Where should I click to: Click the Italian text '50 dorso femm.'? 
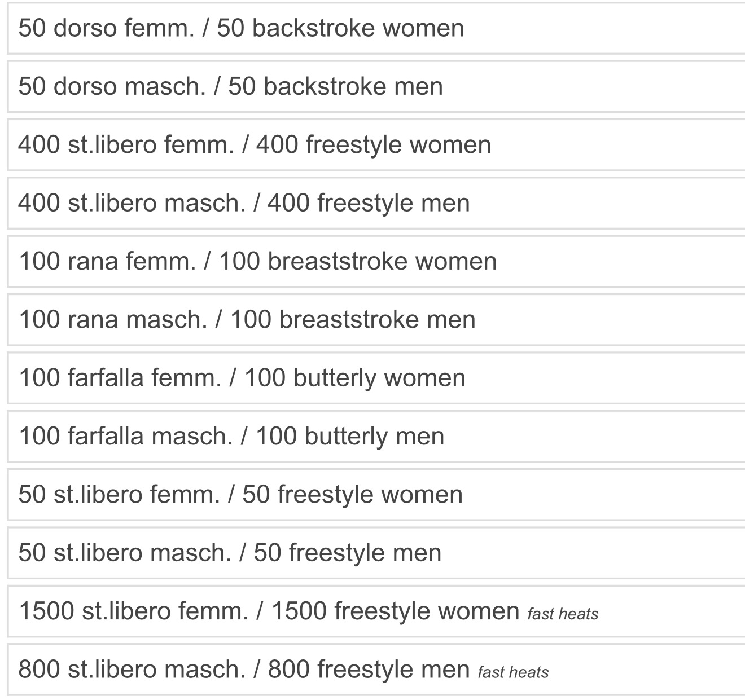tap(106, 29)
